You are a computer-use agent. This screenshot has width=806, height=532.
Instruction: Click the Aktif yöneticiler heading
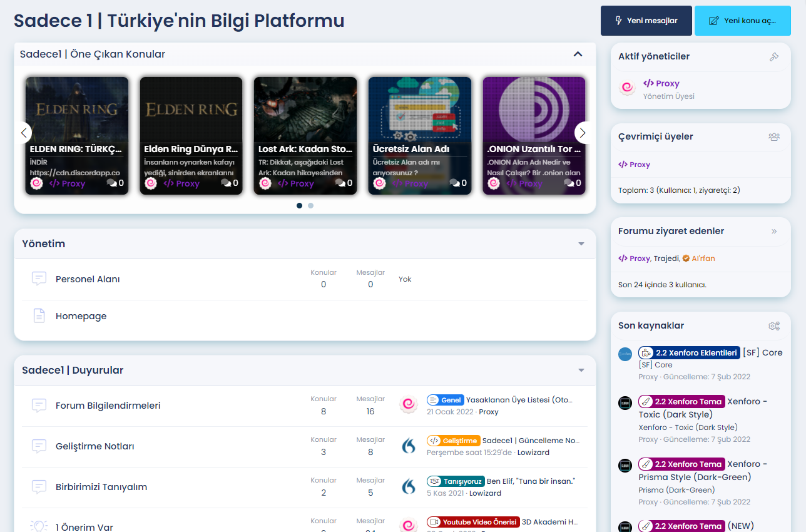click(654, 56)
